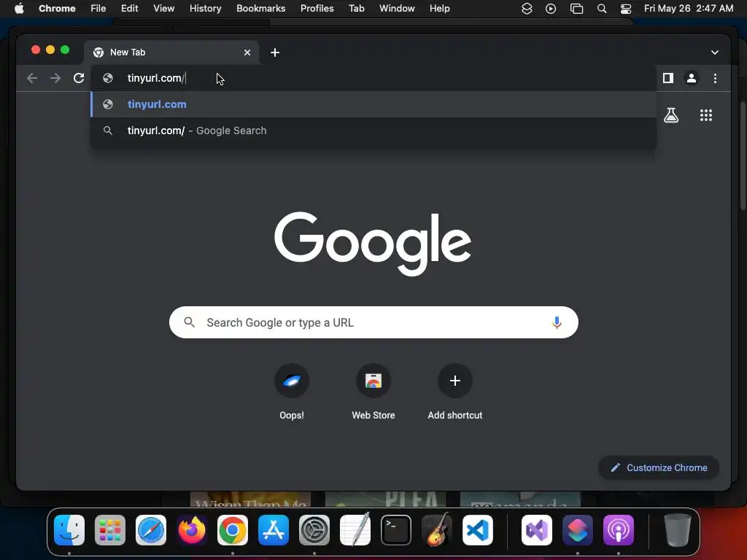Open the profile avatar button
The image size is (747, 560).
(x=692, y=78)
